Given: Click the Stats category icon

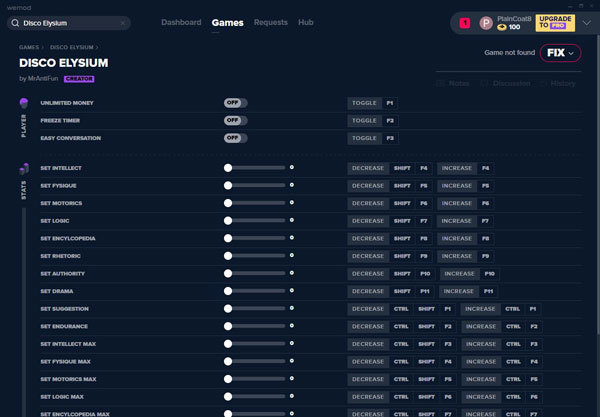Looking at the screenshot, I should 24,168.
